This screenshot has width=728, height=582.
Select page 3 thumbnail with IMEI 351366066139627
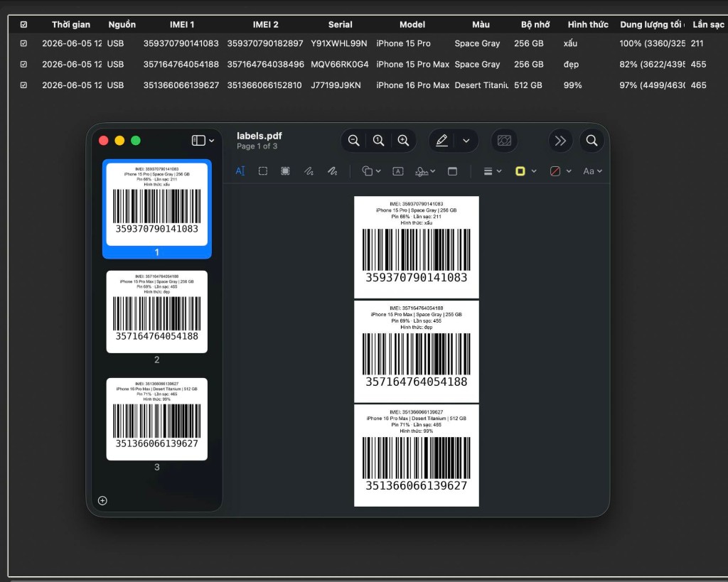coord(157,419)
